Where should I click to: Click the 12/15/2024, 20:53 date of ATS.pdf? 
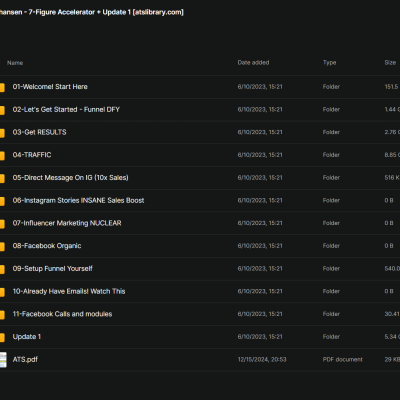262,359
